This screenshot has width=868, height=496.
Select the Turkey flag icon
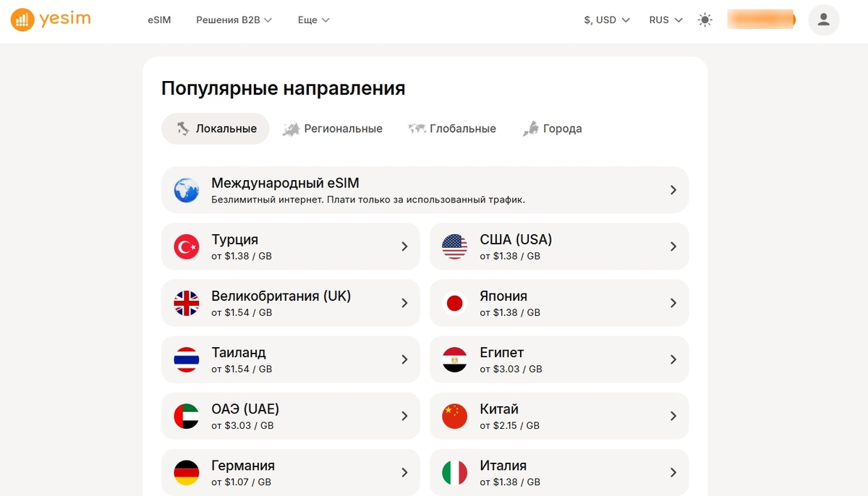[x=187, y=247]
